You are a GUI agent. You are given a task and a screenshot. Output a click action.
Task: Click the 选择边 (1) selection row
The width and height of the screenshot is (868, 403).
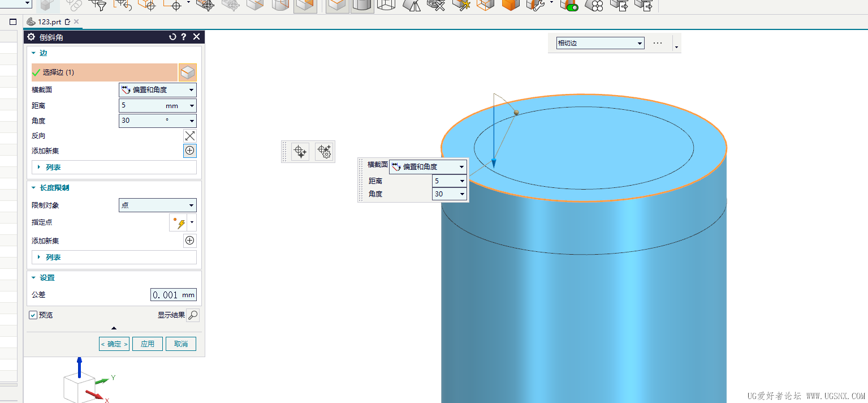105,72
